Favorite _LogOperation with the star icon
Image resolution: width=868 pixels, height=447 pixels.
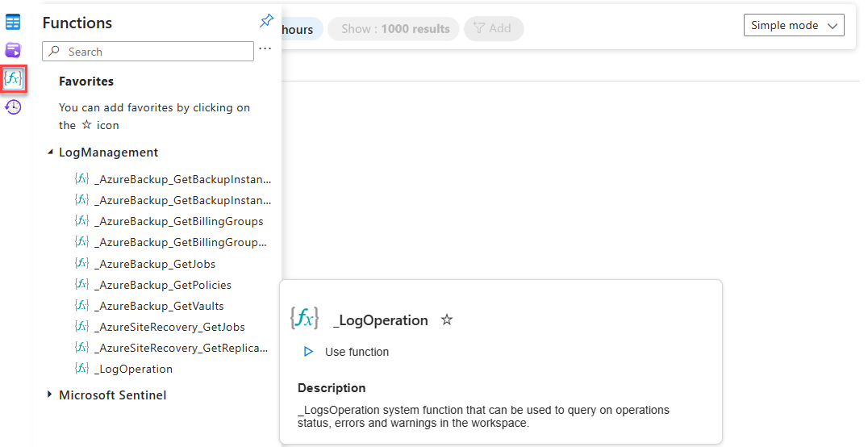[x=447, y=320]
